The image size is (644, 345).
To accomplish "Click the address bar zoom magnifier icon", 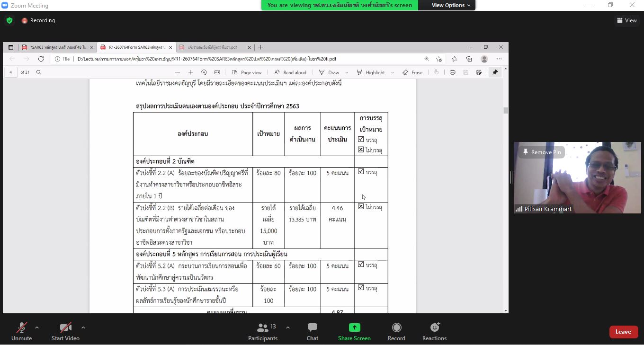I will (427, 59).
